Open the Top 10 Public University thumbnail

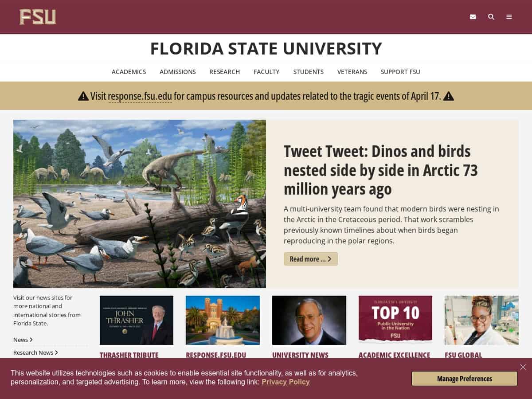pos(395,320)
